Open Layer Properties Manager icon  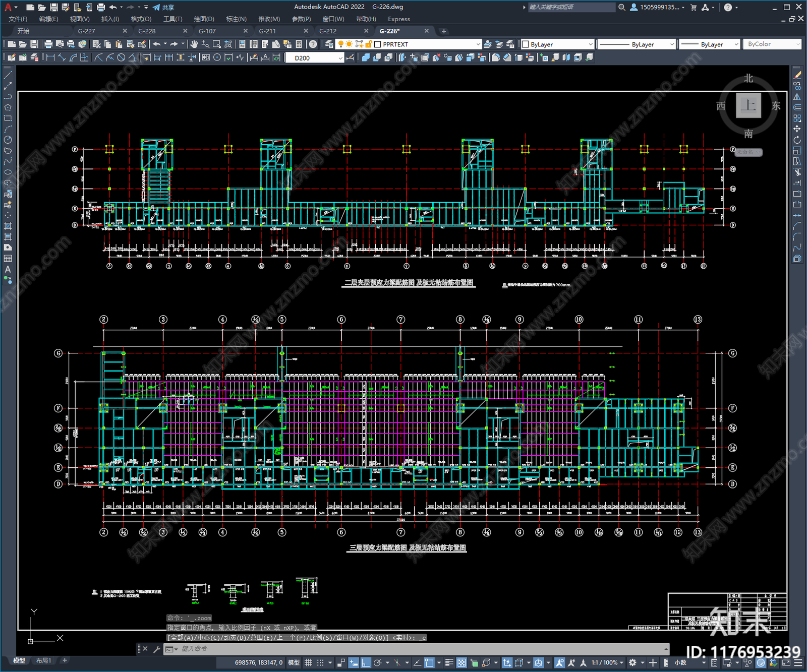[329, 44]
